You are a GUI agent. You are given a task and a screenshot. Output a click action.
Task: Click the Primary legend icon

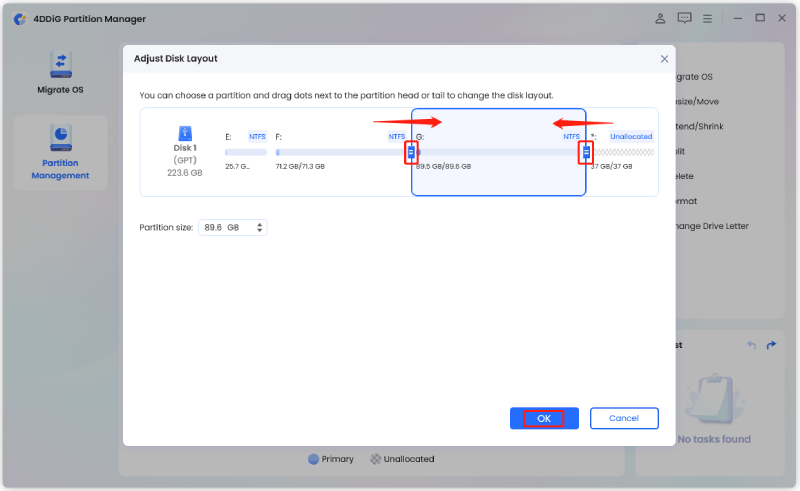(x=313, y=459)
